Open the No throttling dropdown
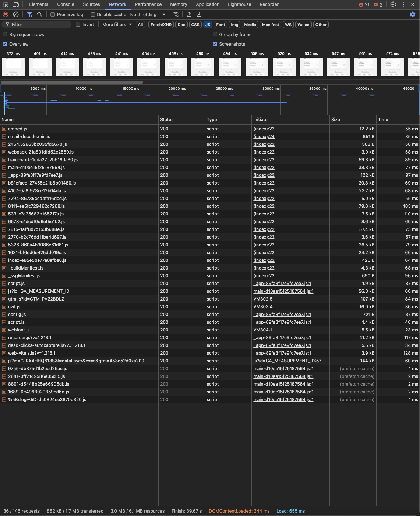The width and height of the screenshot is (420, 516). pos(148,14)
